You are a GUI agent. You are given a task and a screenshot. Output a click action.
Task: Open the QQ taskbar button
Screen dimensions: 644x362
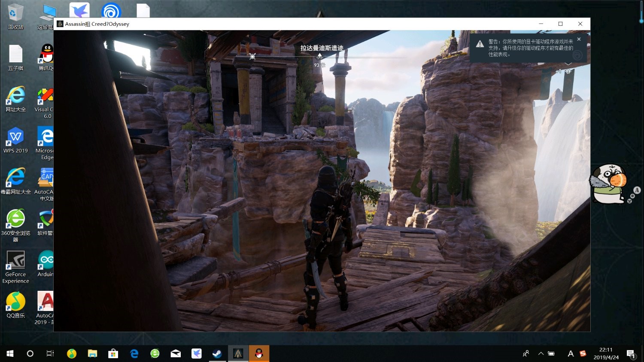pos(259,353)
